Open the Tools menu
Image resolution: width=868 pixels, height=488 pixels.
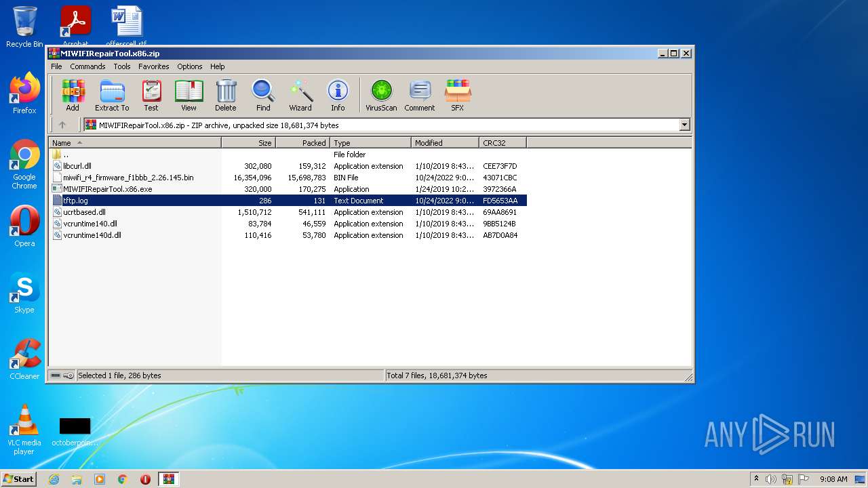(x=122, y=66)
